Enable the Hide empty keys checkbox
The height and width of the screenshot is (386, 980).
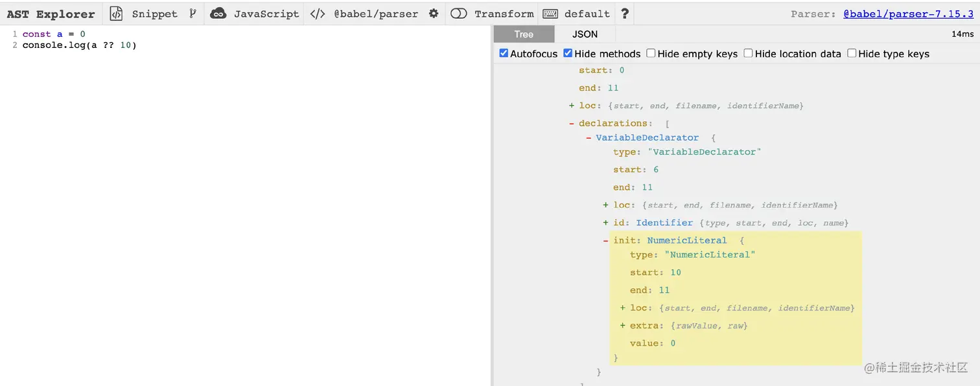tap(651, 53)
